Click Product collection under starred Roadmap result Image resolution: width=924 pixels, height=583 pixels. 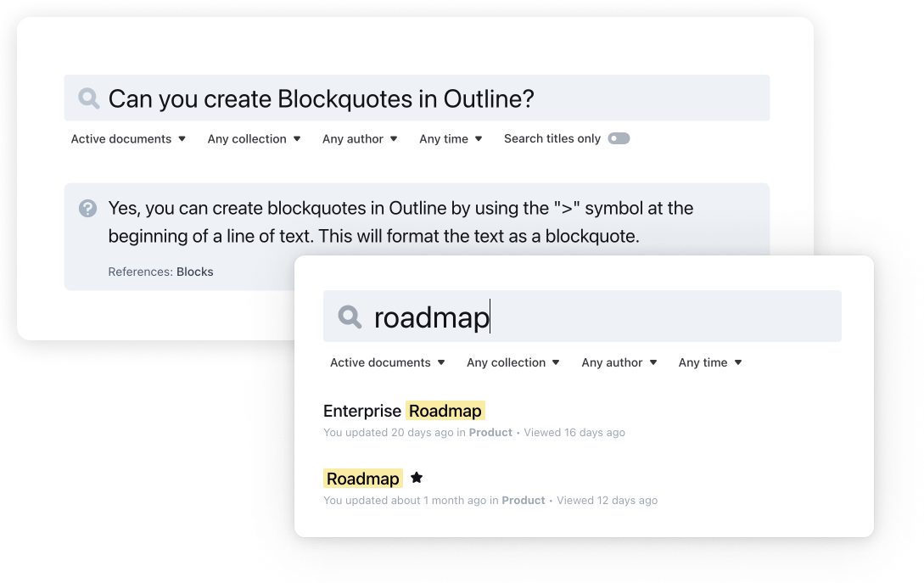pos(524,500)
